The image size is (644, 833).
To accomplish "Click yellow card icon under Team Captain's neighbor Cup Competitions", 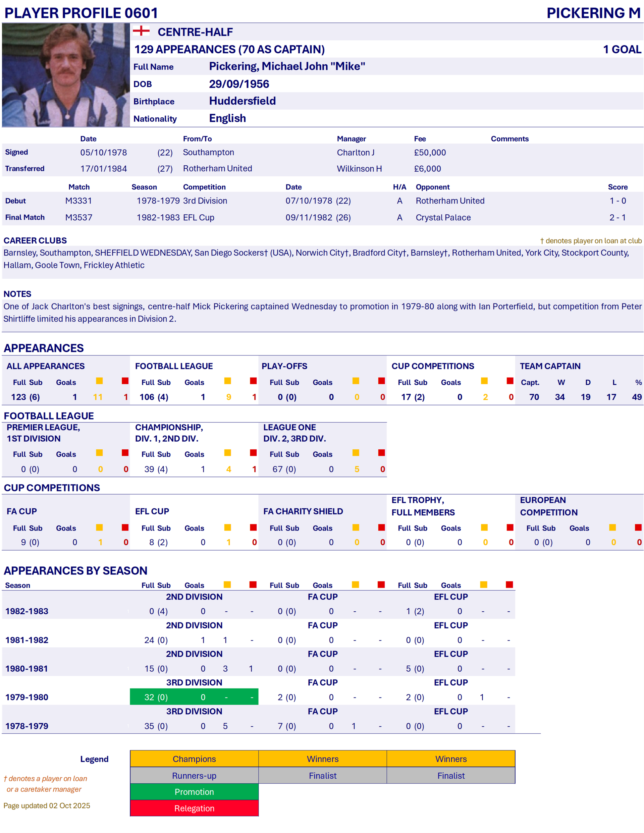I will click(x=485, y=381).
